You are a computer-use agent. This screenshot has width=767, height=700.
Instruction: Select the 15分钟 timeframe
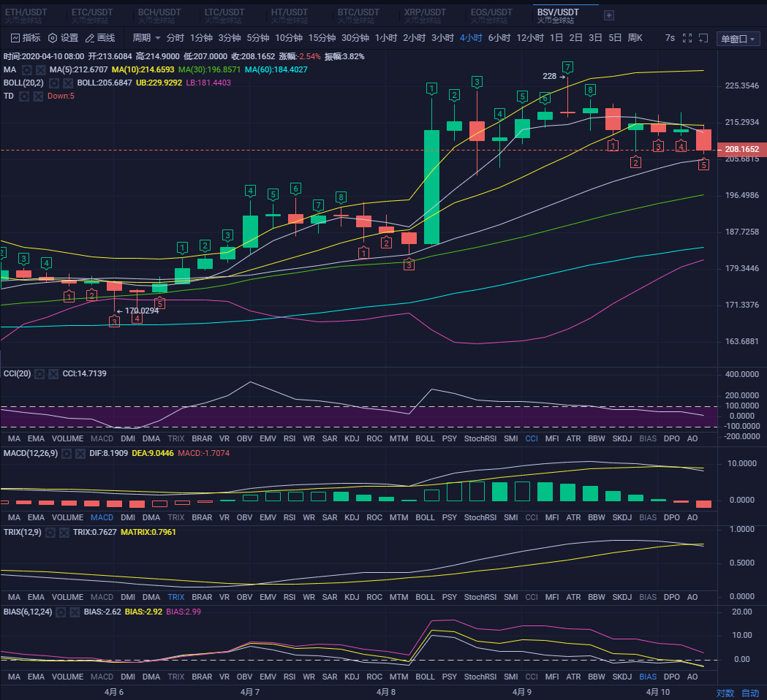322,38
